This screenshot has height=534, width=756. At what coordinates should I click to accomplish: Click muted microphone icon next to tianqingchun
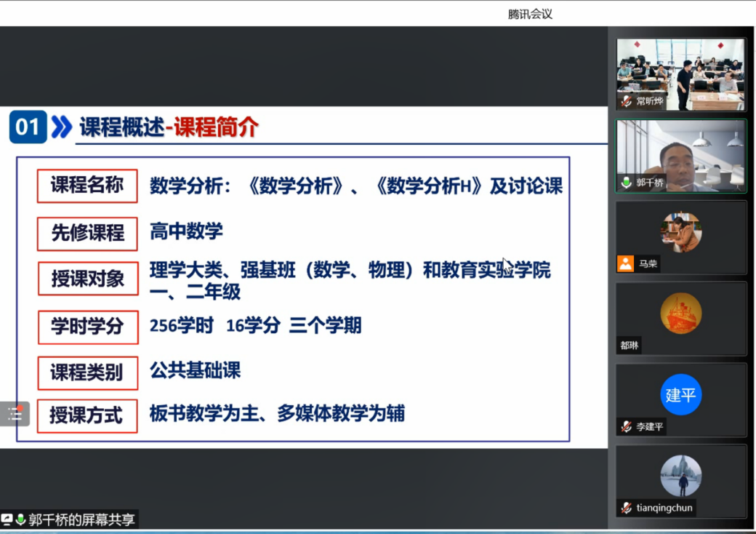(x=626, y=508)
